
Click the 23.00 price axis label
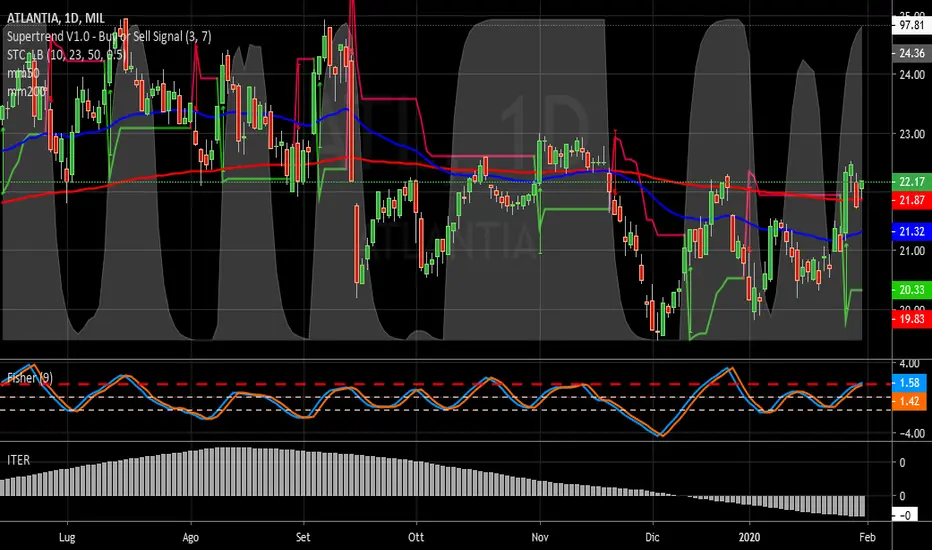pos(912,134)
